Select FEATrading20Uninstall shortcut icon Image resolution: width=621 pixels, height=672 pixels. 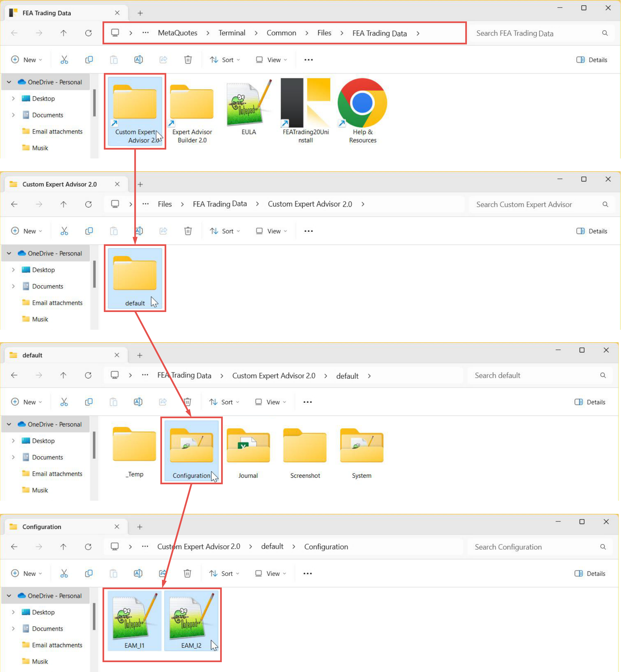point(306,111)
